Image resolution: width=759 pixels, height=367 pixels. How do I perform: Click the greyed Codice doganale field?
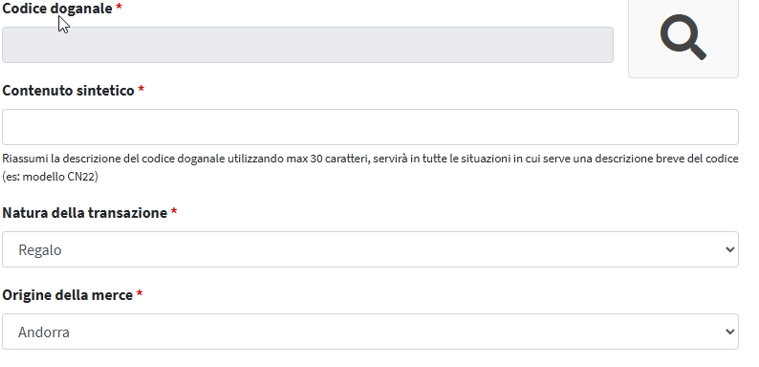coord(308,45)
